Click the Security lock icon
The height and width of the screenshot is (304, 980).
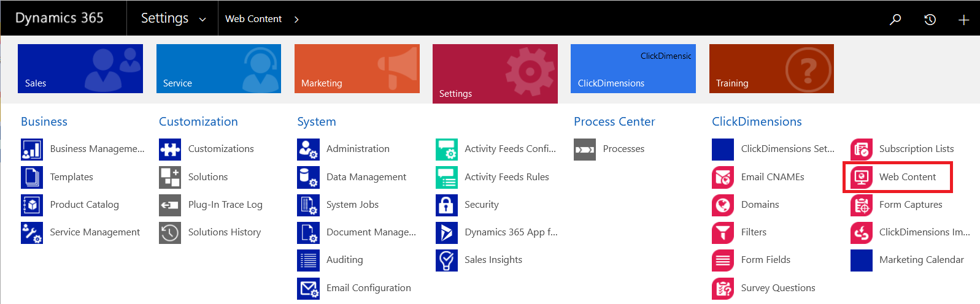(447, 205)
